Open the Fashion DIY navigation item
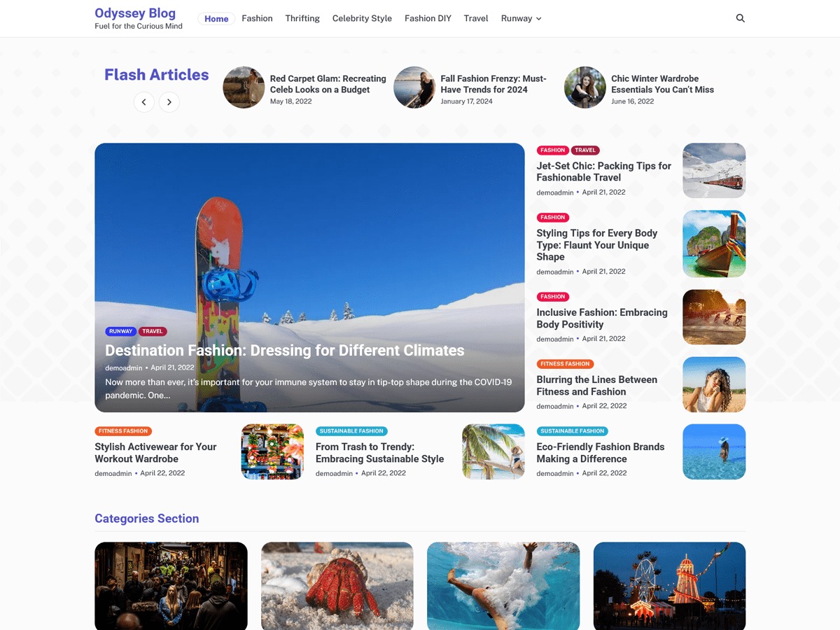Screen dimensions: 840x630 tap(428, 18)
